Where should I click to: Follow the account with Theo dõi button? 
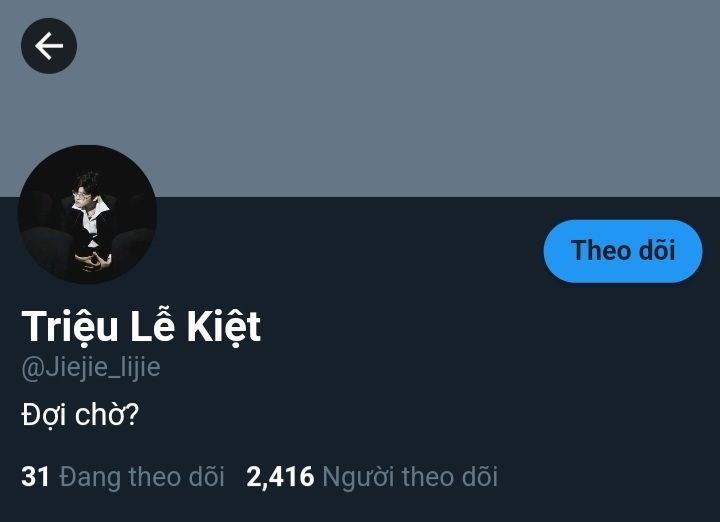pyautogui.click(x=623, y=251)
